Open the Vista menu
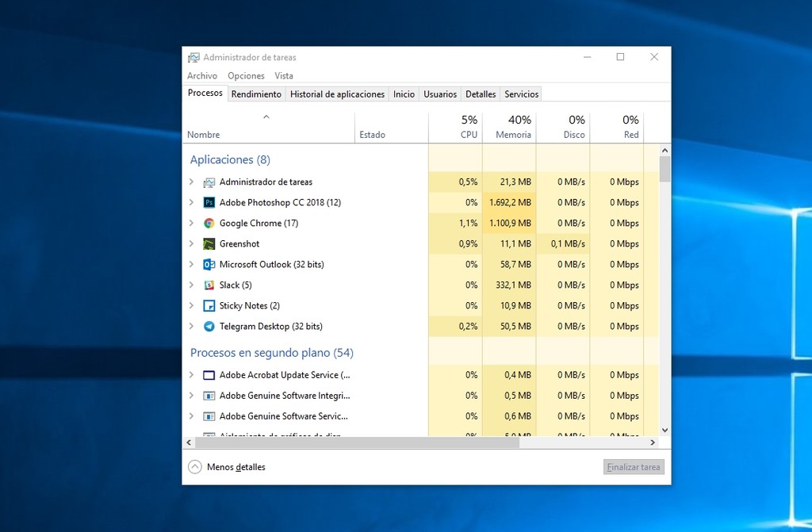This screenshot has height=532, width=812. click(x=283, y=75)
